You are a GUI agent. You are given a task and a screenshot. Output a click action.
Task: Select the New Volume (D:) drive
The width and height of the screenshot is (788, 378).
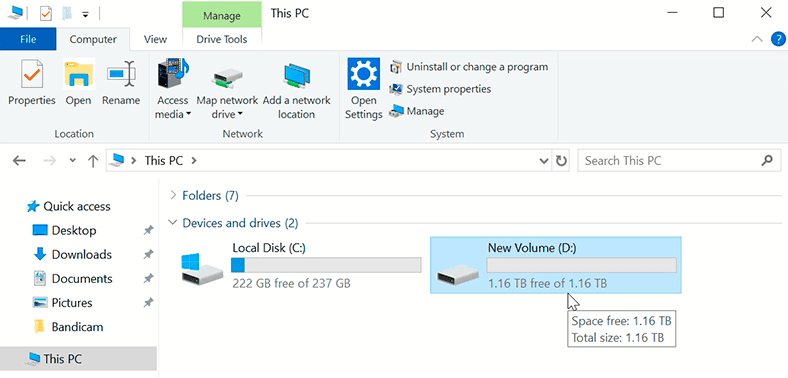[x=556, y=265]
